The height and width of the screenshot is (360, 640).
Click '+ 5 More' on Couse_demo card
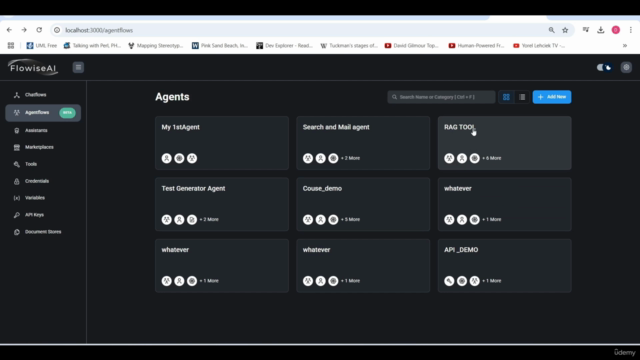[350, 220]
